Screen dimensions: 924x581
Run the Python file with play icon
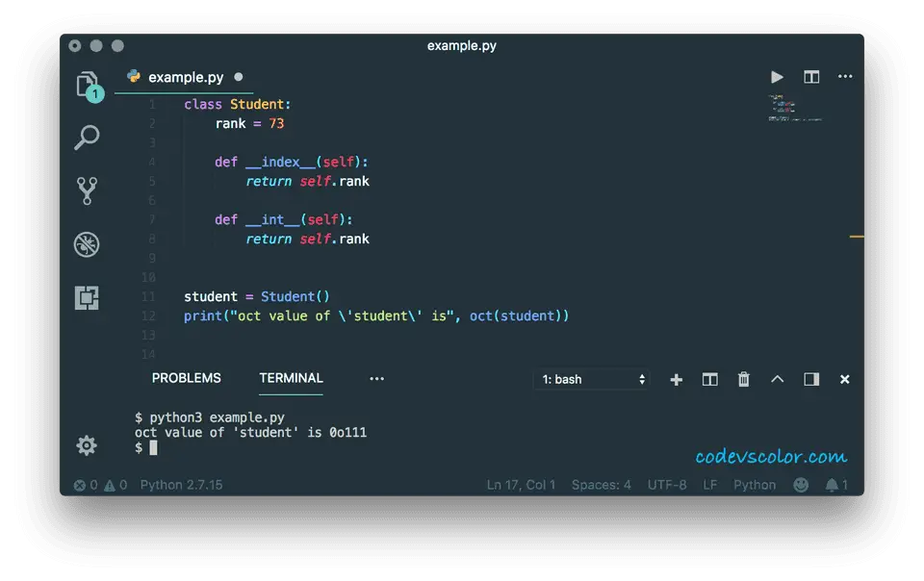coord(777,77)
